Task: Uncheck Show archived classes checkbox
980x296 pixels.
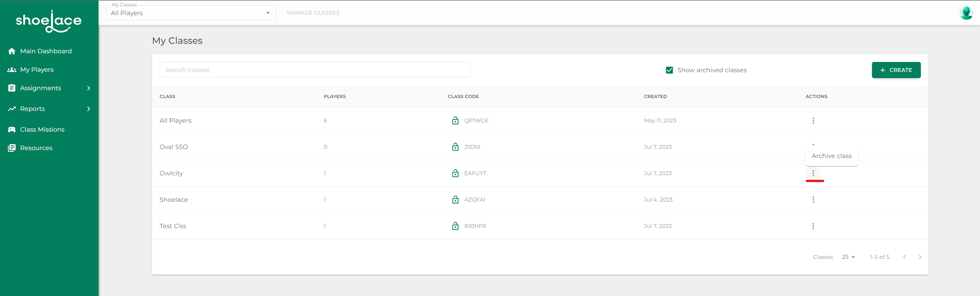Action: click(669, 70)
